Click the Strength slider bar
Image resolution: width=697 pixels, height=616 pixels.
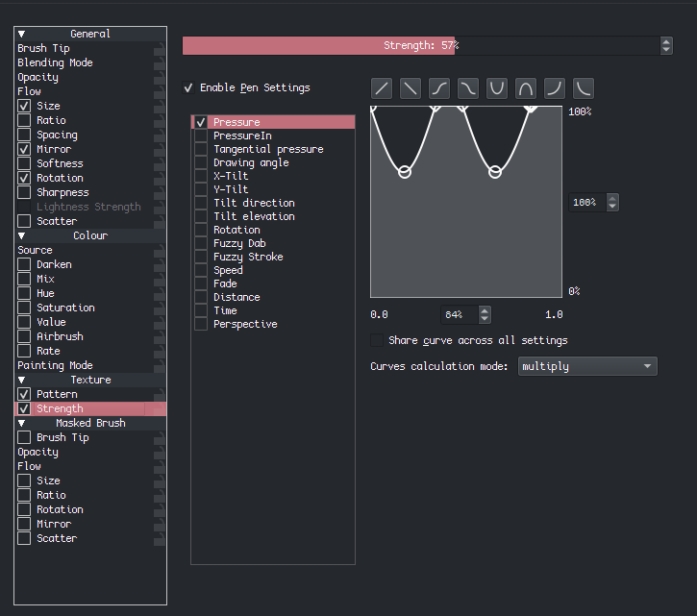point(421,45)
